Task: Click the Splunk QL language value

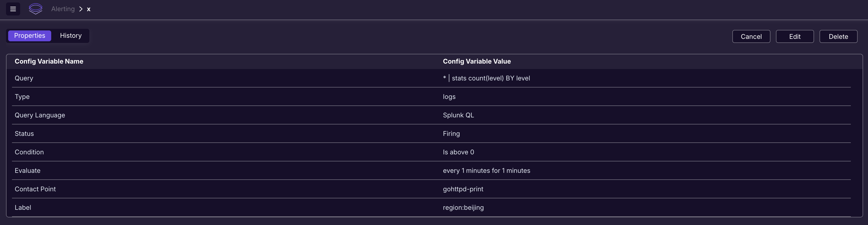Action: [458, 115]
